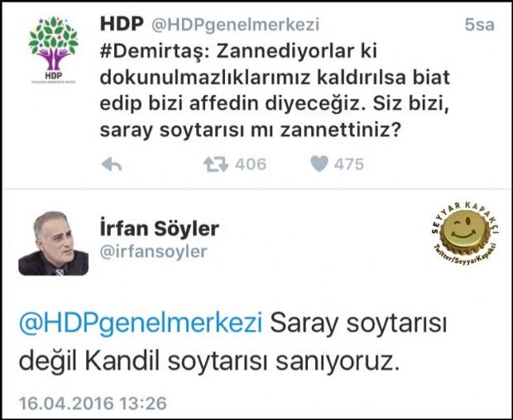Click the HDP account name

coord(122,24)
